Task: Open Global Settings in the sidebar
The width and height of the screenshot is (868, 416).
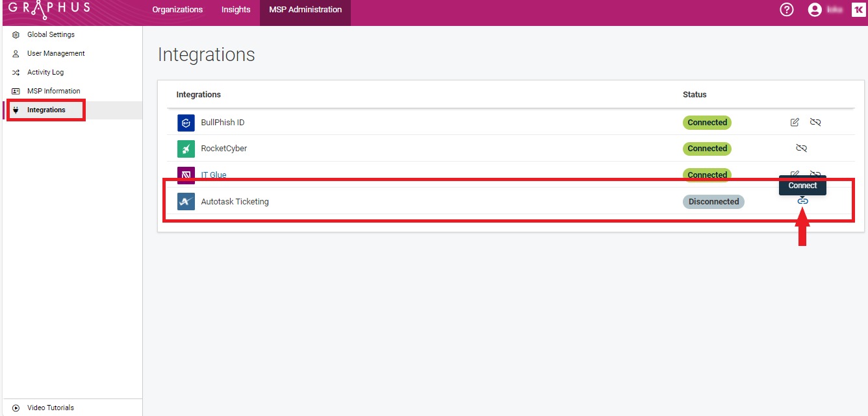Action: (71, 34)
